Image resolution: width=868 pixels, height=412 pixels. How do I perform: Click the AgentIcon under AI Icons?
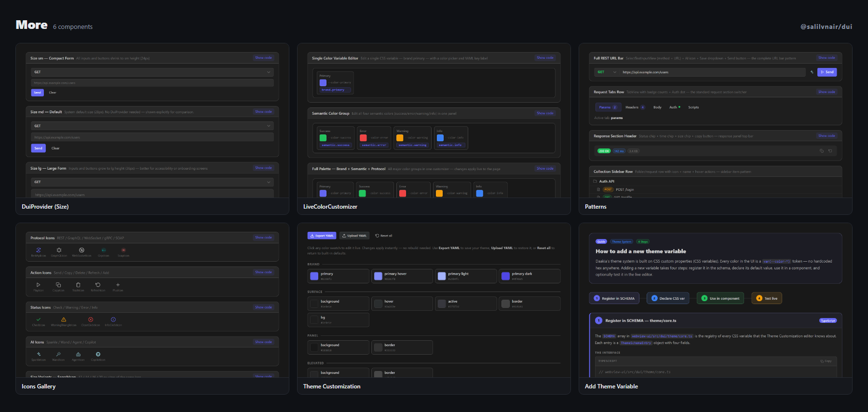(x=78, y=354)
